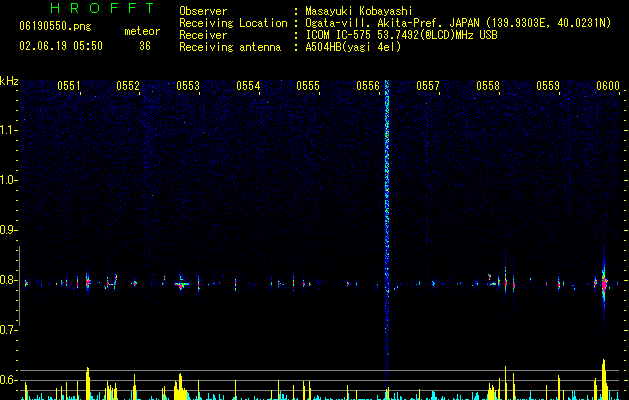This screenshot has width=629, height=400.
Task: Click the 1.0 kHz axis label
Action: [8, 180]
